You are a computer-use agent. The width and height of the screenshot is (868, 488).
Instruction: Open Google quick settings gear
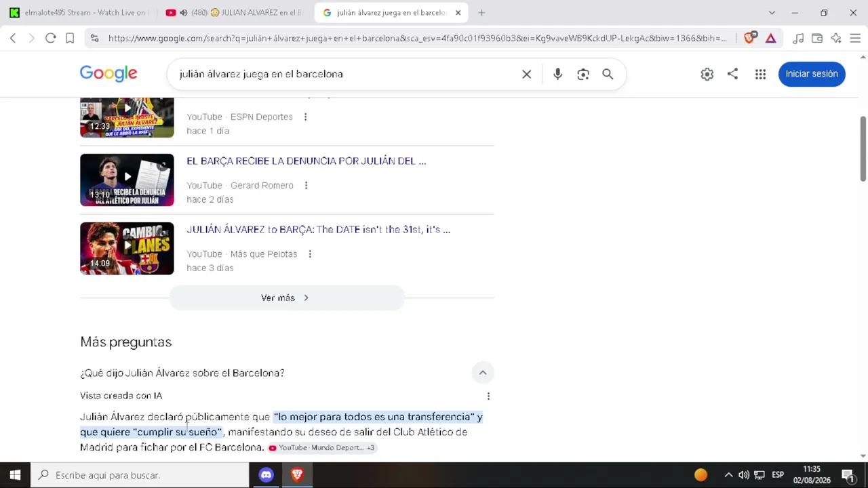click(707, 74)
